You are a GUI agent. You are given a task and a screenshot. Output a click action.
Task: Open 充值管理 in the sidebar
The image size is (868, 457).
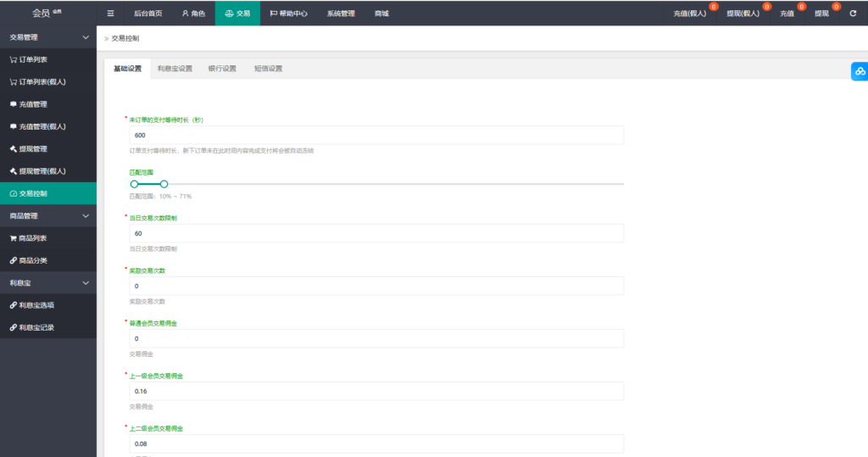(x=33, y=104)
